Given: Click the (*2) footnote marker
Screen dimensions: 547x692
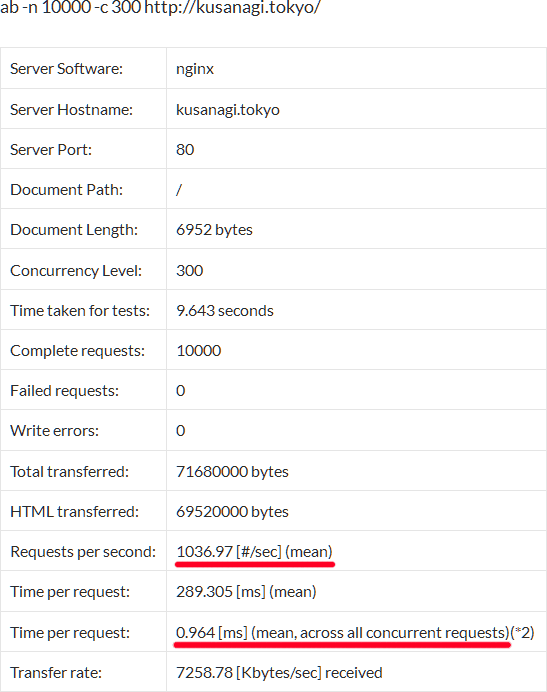Looking at the screenshot, I should tap(522, 633).
